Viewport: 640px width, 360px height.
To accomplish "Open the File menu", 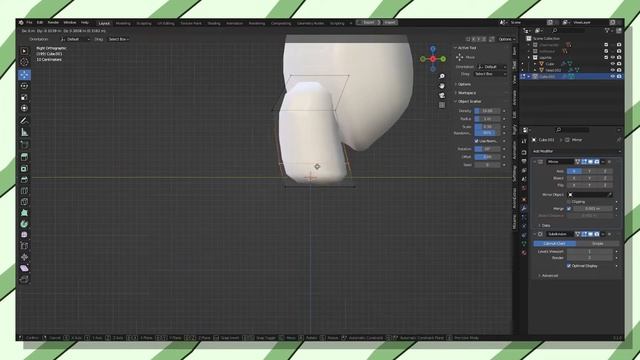I will (x=29, y=22).
